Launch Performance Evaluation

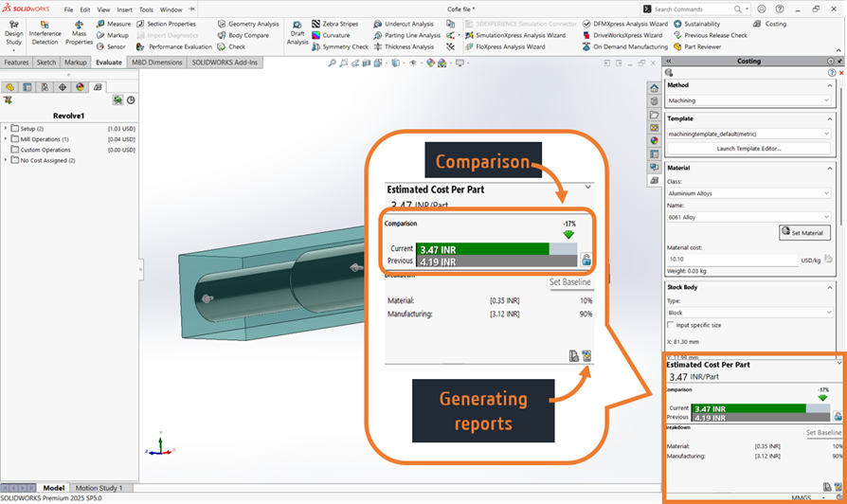point(174,46)
